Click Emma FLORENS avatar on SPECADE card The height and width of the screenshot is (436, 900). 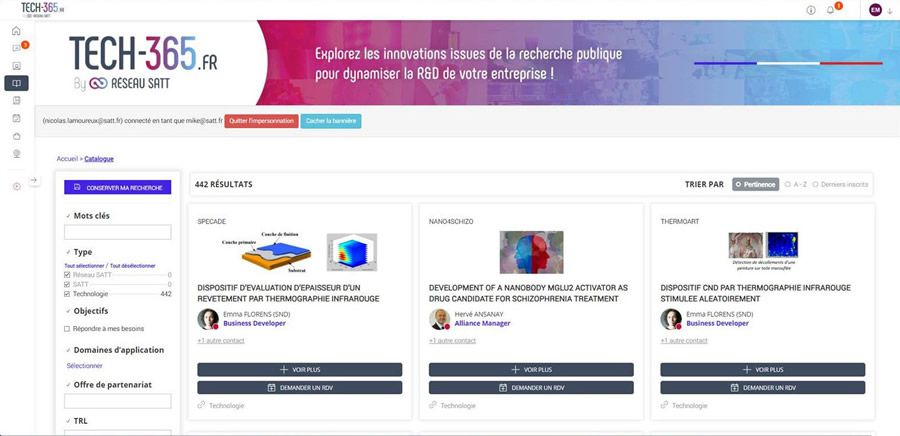(208, 319)
